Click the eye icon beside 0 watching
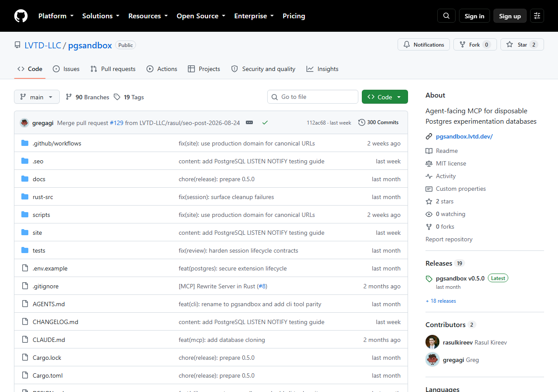 (x=429, y=214)
